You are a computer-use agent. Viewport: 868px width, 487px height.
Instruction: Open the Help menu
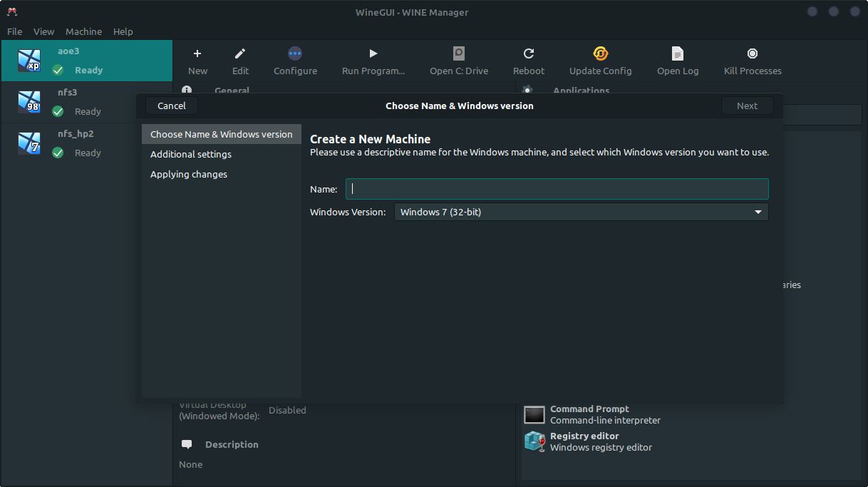[123, 31]
